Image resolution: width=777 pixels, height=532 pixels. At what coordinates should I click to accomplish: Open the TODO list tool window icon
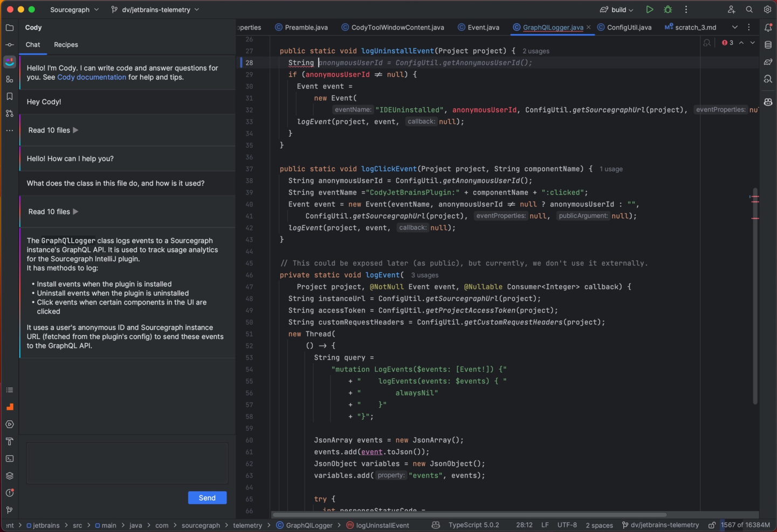pyautogui.click(x=9, y=390)
